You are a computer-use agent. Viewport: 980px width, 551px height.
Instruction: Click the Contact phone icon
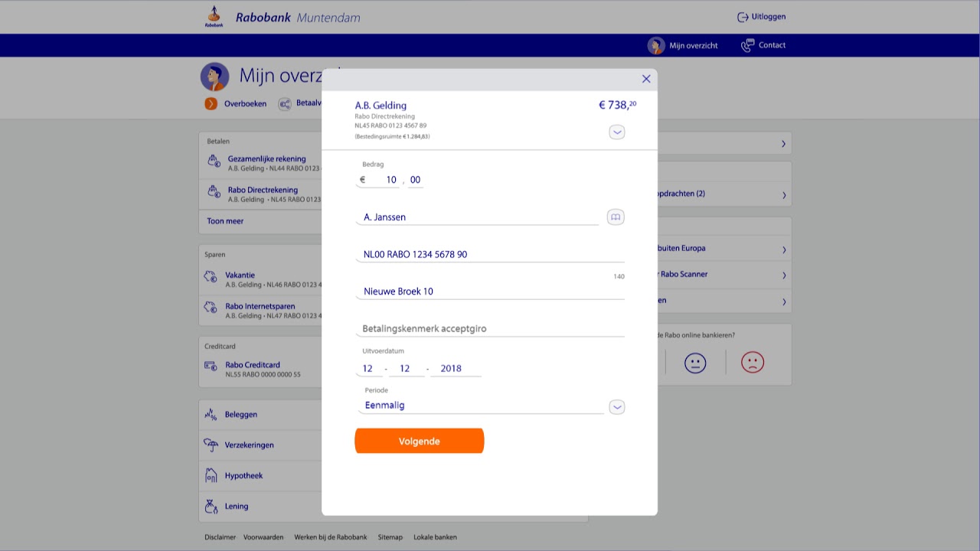click(747, 45)
